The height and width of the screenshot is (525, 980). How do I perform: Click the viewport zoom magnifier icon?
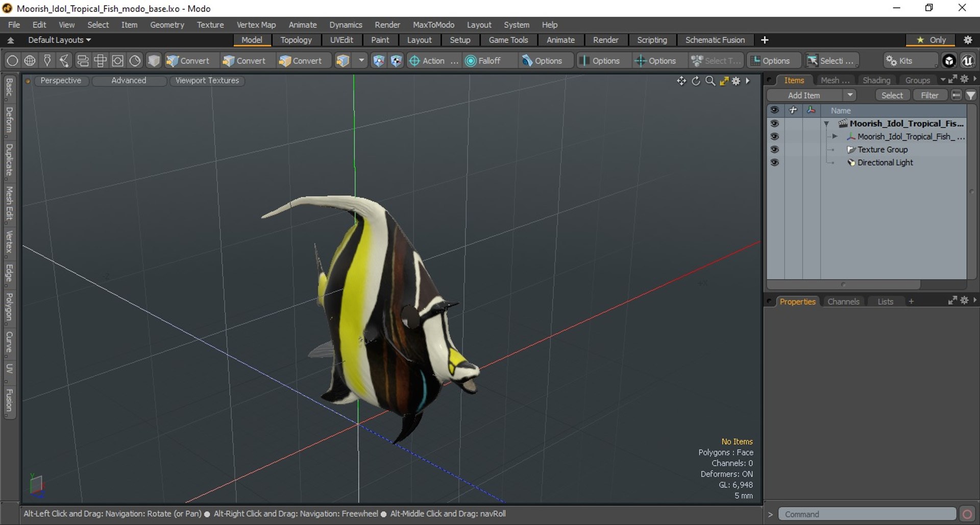pyautogui.click(x=710, y=81)
